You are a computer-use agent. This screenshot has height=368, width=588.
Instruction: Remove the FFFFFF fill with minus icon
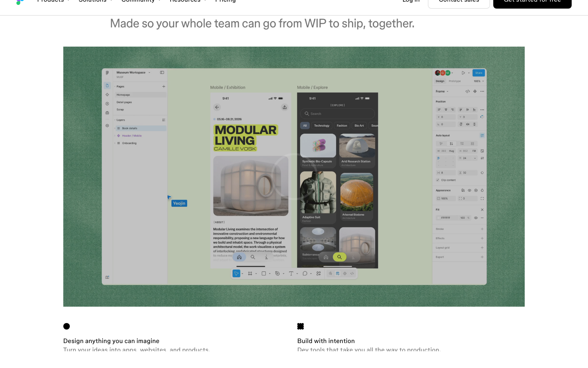pyautogui.click(x=482, y=218)
